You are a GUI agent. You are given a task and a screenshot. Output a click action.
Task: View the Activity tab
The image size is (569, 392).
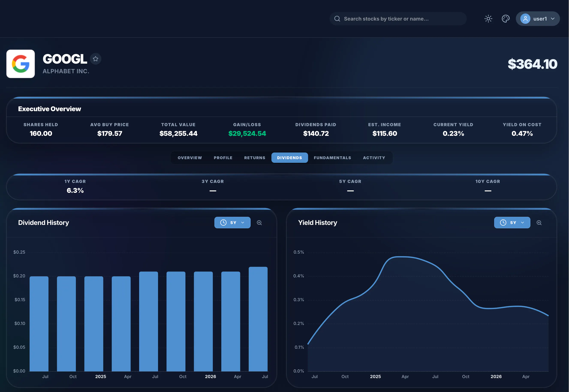[374, 158]
